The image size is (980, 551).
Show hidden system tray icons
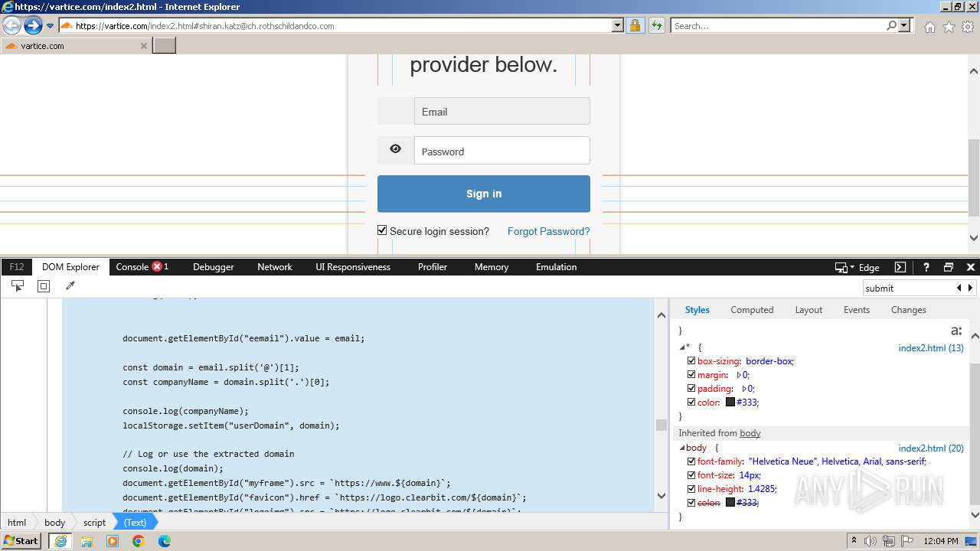tap(854, 541)
